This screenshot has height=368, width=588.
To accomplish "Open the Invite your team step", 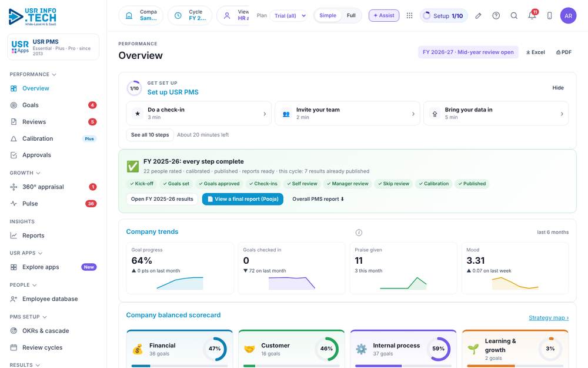I will tap(348, 114).
